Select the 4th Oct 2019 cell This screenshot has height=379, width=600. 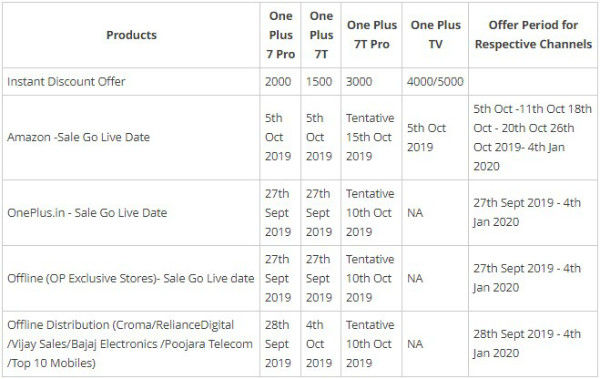pyautogui.click(x=318, y=344)
